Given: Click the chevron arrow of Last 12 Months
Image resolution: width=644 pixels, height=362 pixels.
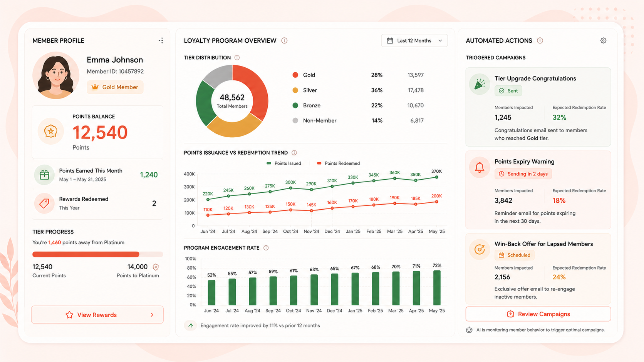Looking at the screenshot, I should (440, 41).
